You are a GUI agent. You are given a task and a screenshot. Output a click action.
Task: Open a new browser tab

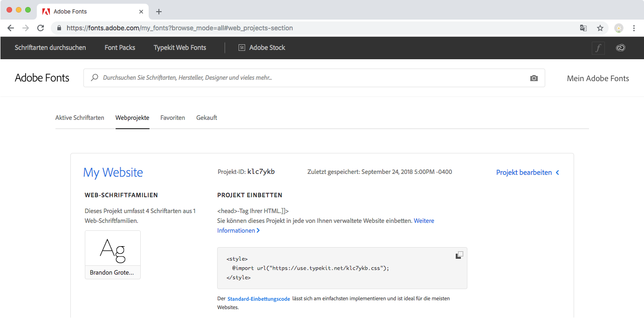point(159,12)
